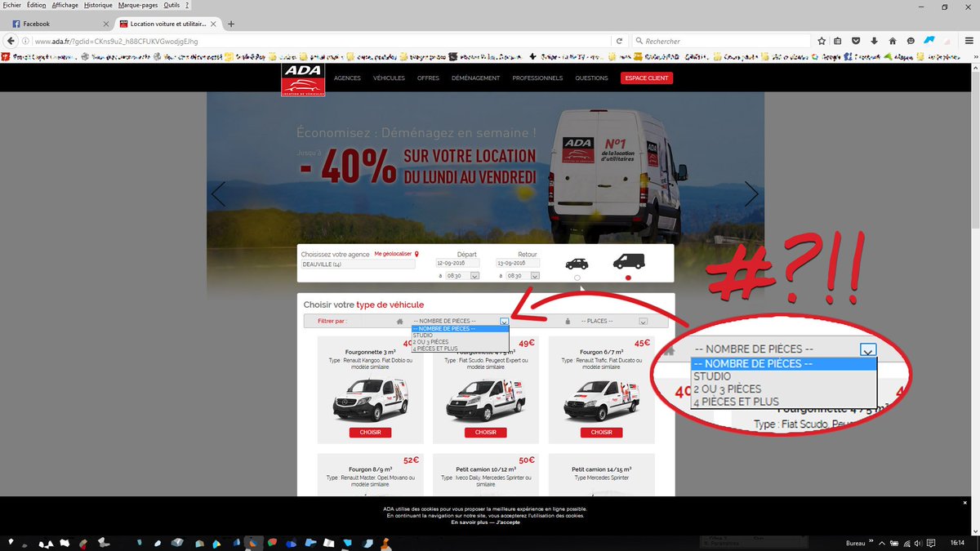Click the smiley face toolbar icon

(911, 41)
